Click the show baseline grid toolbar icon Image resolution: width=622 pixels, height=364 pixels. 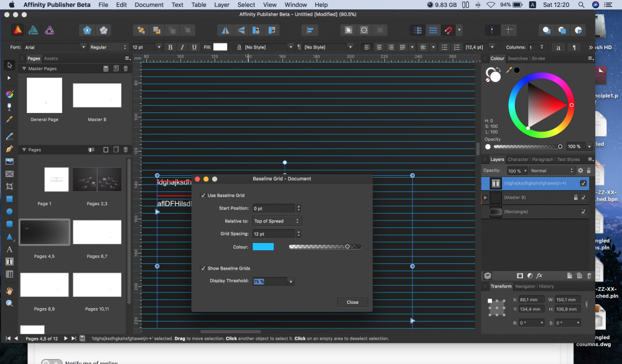click(x=433, y=30)
